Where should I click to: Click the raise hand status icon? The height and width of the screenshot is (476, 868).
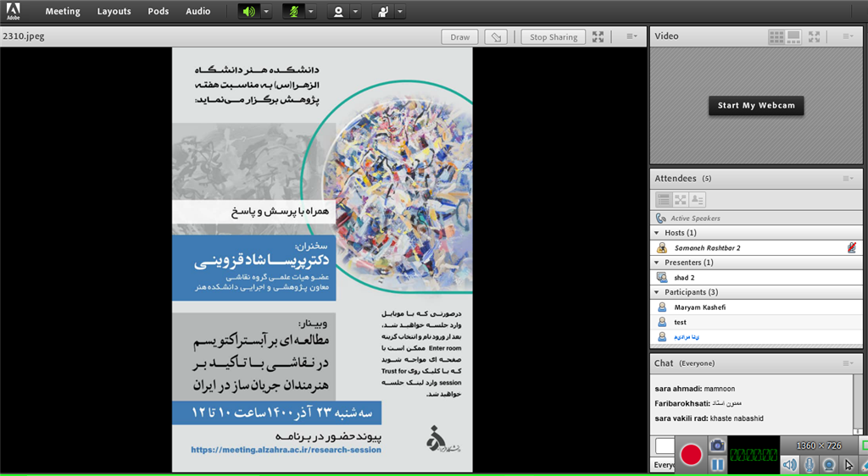coord(382,12)
